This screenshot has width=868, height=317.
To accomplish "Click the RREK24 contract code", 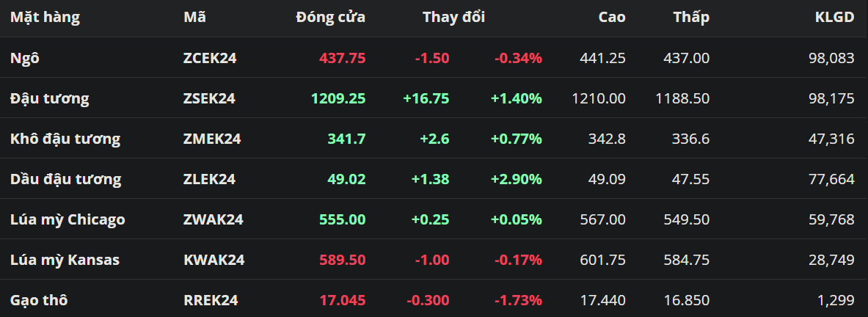I will pos(211,300).
